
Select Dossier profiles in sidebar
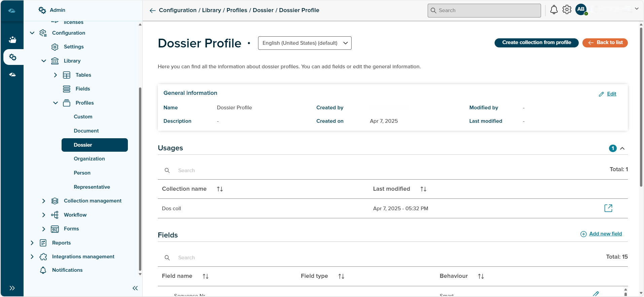[x=95, y=145]
